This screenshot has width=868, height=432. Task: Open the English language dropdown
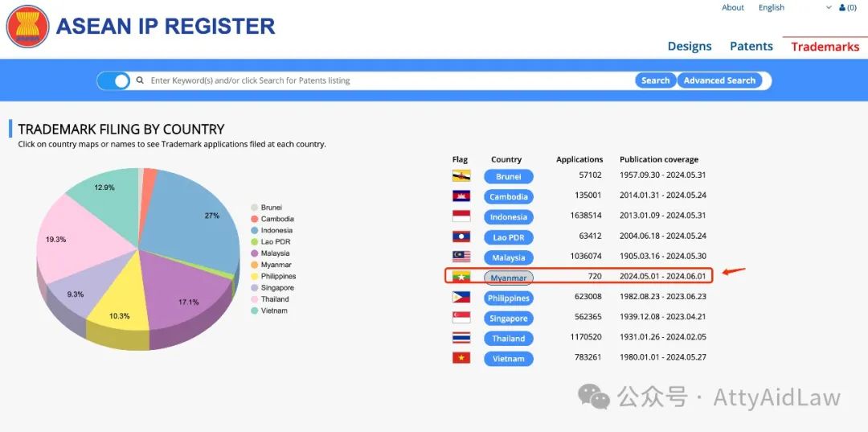795,8
